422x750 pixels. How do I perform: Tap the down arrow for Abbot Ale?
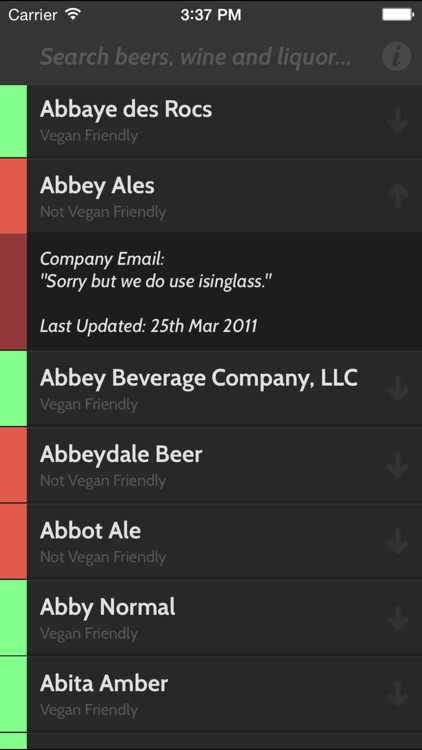[x=398, y=541]
